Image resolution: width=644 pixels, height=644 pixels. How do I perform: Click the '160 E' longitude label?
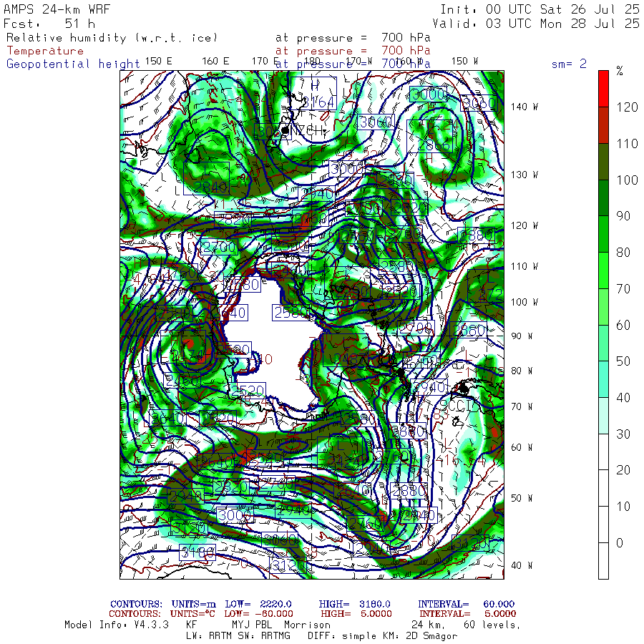coord(215,61)
